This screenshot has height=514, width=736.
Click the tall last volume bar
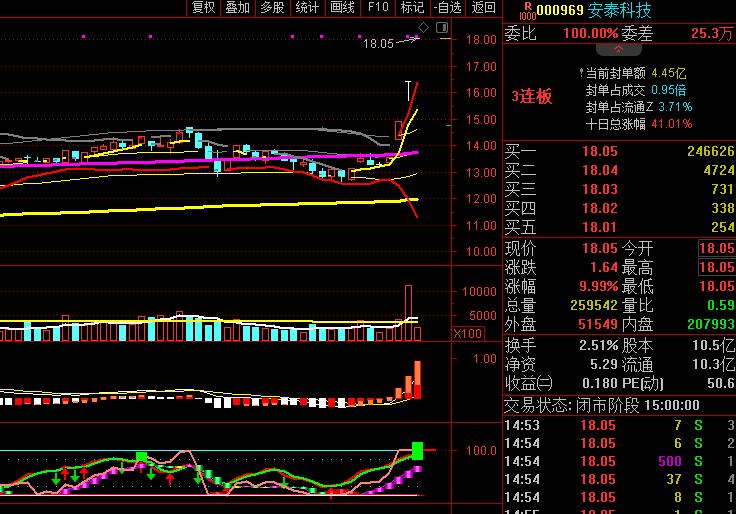click(x=408, y=312)
